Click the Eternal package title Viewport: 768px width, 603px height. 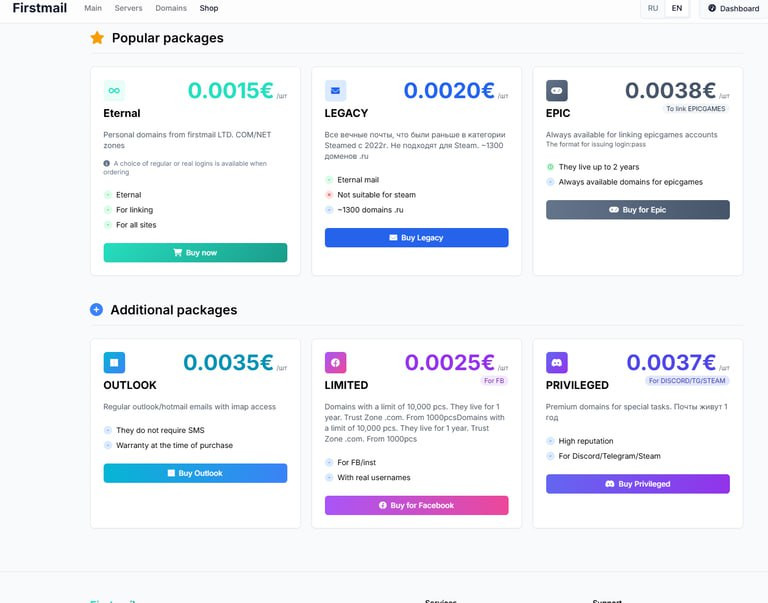(x=122, y=113)
